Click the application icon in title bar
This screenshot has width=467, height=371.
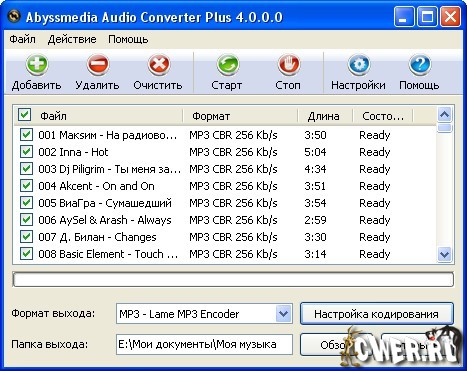14,16
